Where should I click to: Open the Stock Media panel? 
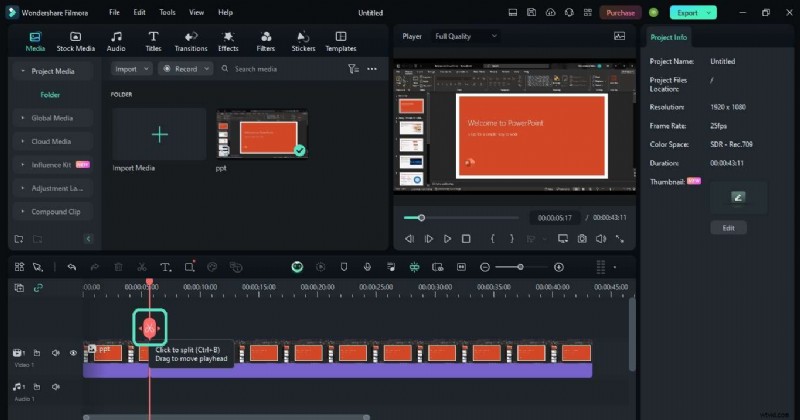tap(76, 41)
